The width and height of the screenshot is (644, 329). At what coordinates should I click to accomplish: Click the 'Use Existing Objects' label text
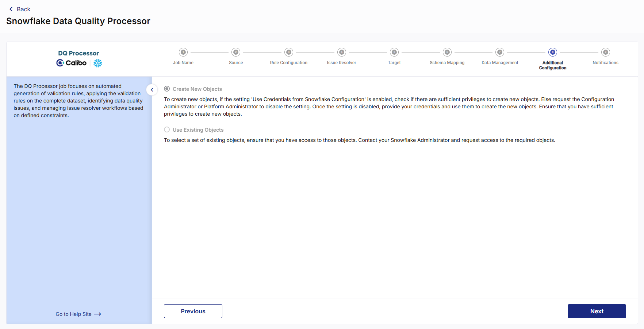pos(198,130)
